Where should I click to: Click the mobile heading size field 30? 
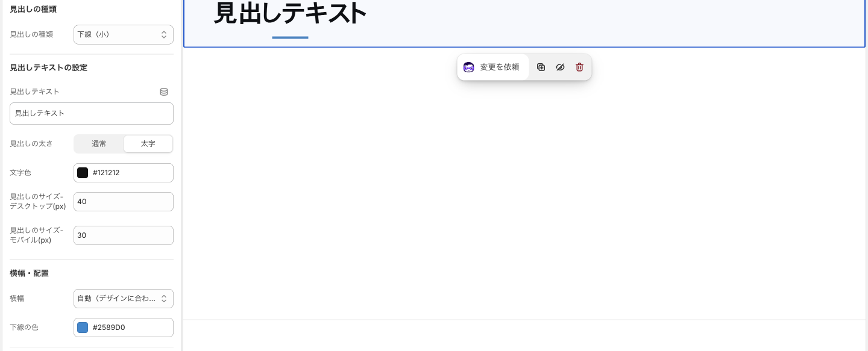(124, 235)
